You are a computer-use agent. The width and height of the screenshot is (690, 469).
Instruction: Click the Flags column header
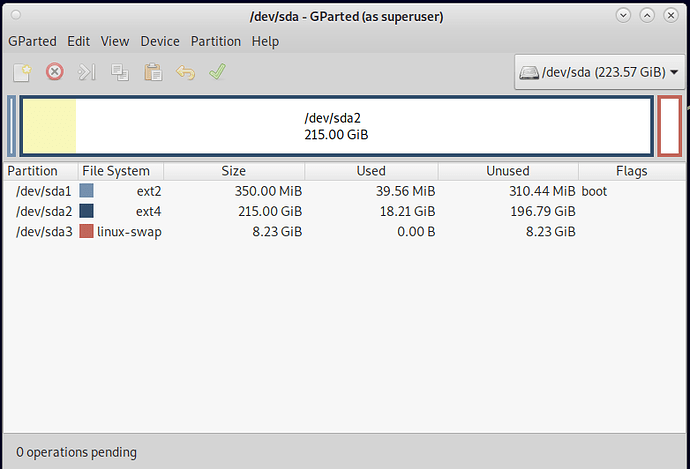[x=631, y=171]
